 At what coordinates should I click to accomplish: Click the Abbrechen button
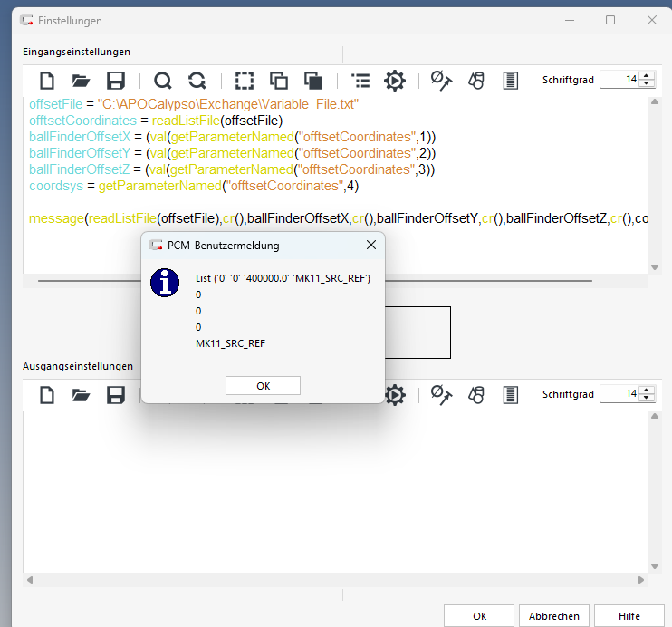554,616
